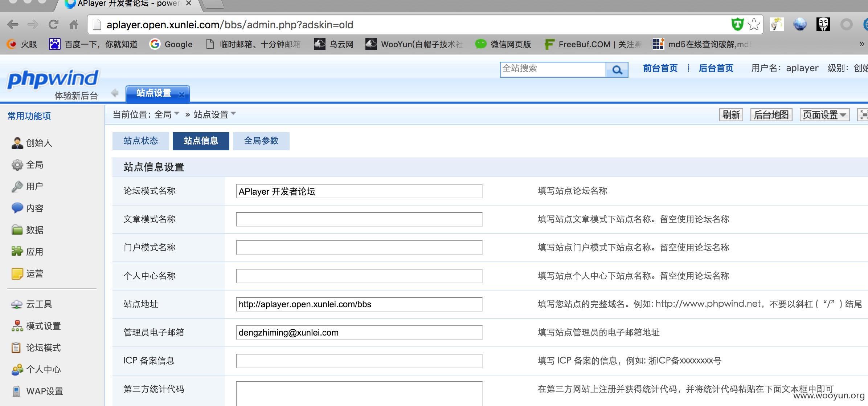Focus the 全站搜索 search box

[x=553, y=69]
